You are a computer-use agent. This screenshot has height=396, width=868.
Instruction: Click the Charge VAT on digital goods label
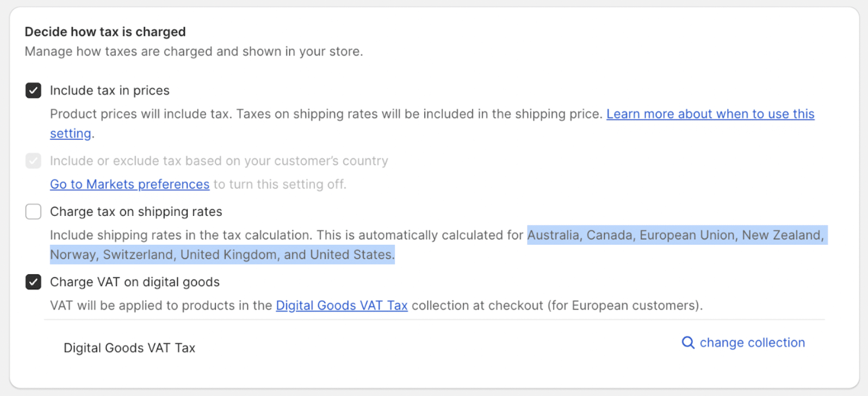coord(135,282)
